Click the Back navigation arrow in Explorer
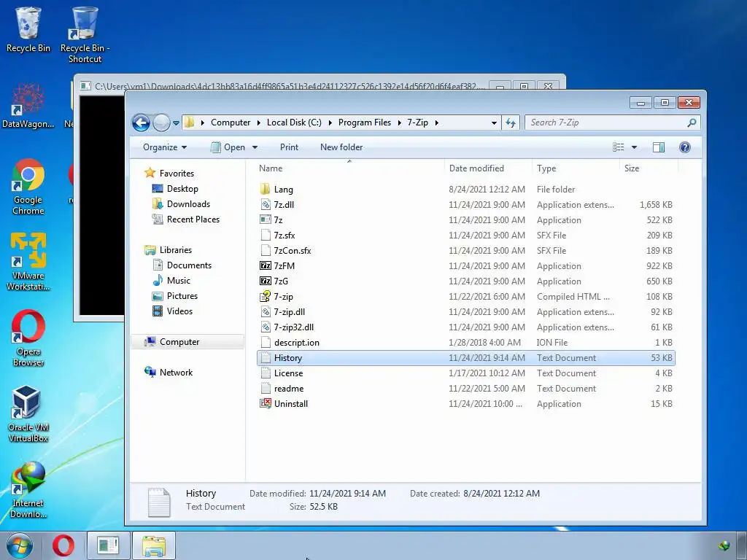Viewport: 747px width, 560px height. (x=141, y=122)
